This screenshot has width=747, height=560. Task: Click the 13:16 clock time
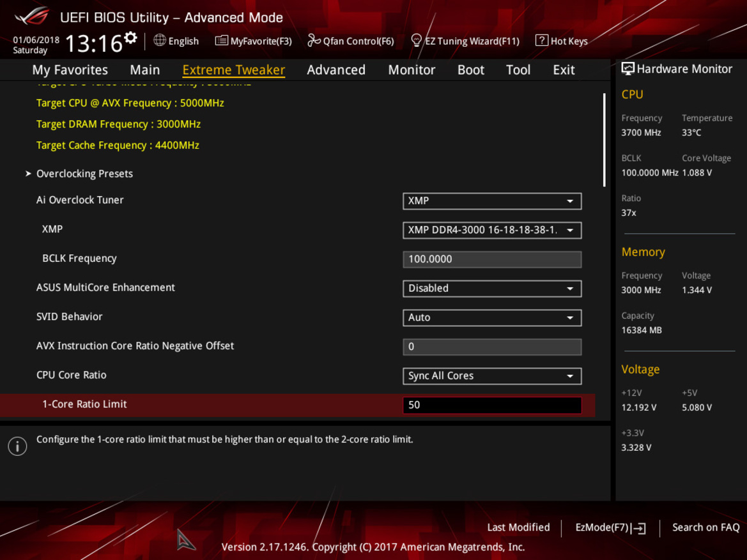pos(94,44)
